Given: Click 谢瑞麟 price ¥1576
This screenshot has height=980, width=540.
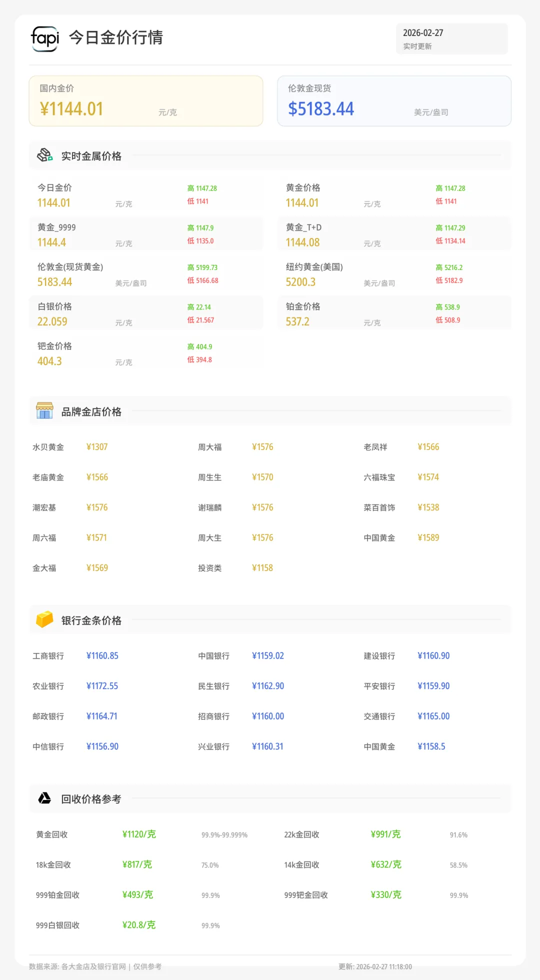Looking at the screenshot, I should (262, 507).
